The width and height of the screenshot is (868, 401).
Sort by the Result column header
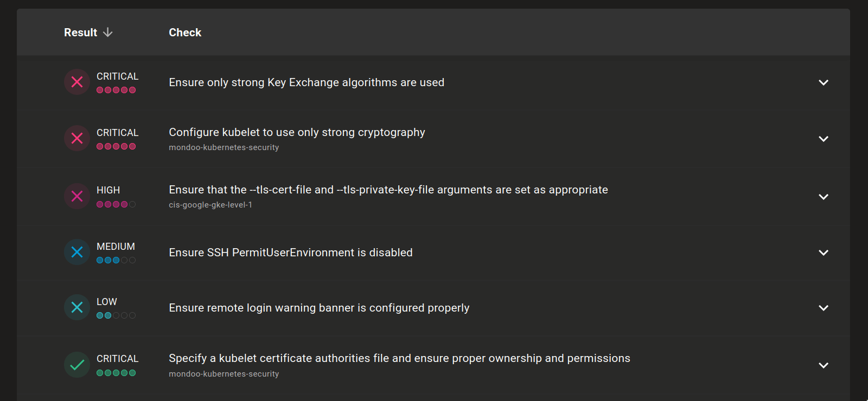pyautogui.click(x=80, y=33)
